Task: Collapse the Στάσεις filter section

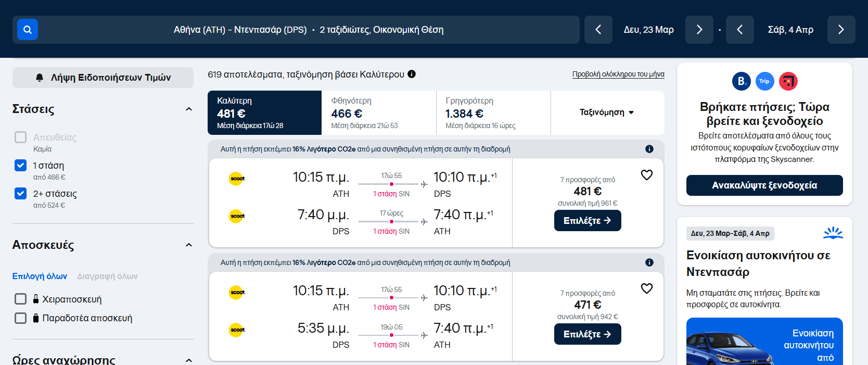Action: (189, 109)
